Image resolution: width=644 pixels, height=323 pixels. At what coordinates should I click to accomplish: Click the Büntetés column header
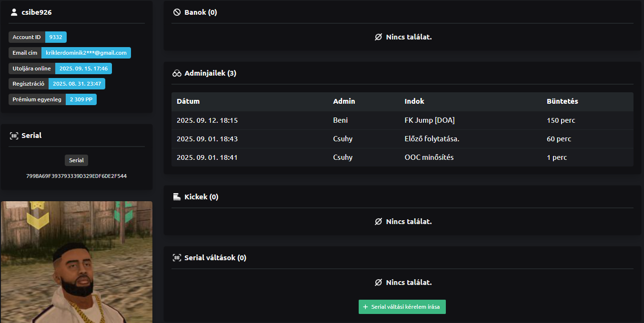click(563, 101)
